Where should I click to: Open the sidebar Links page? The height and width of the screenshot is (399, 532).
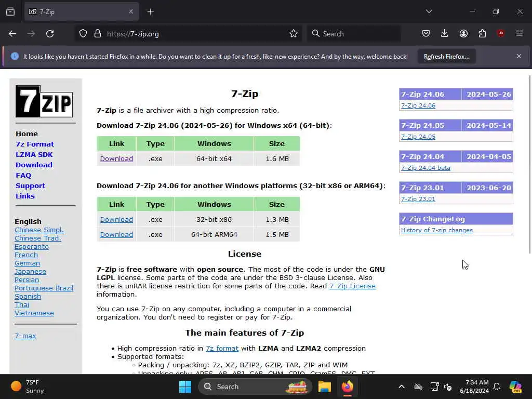point(25,196)
